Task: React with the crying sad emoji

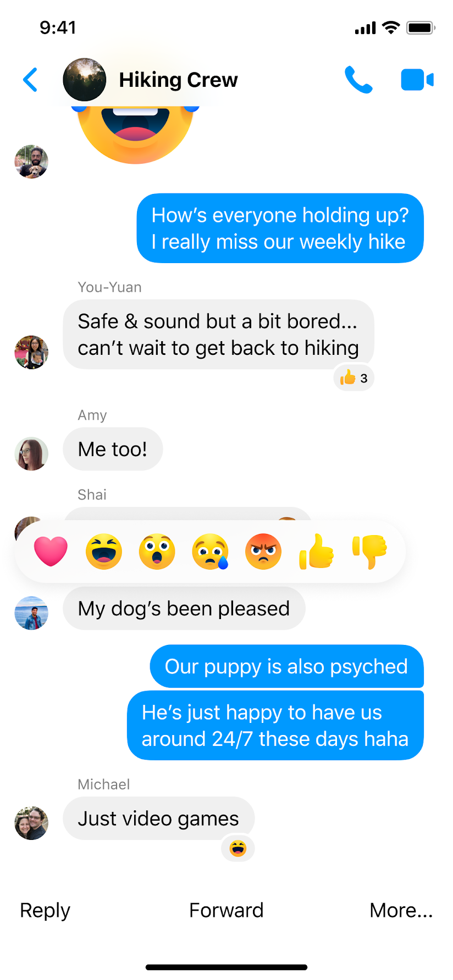Action: click(x=211, y=552)
